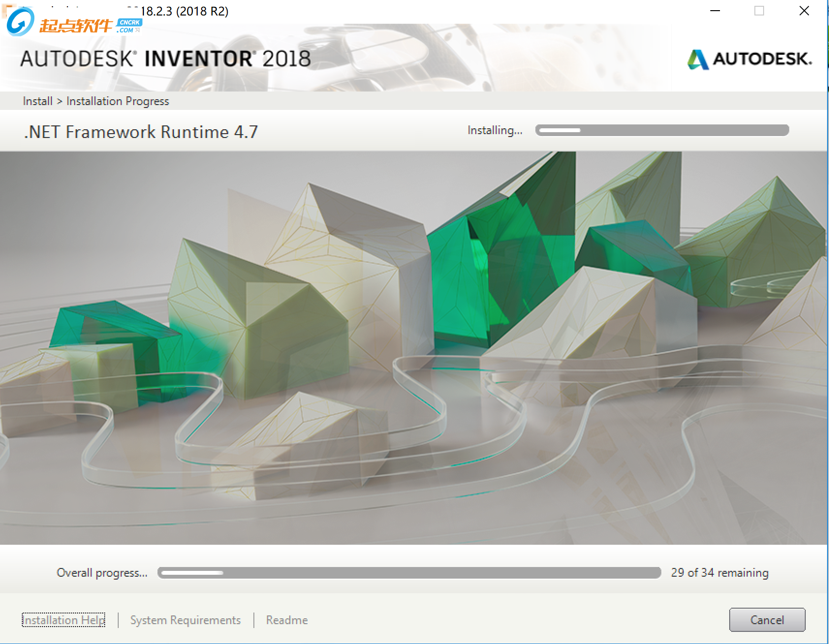Viewport: 829px width, 644px height.
Task: Close the installer window
Action: point(804,11)
